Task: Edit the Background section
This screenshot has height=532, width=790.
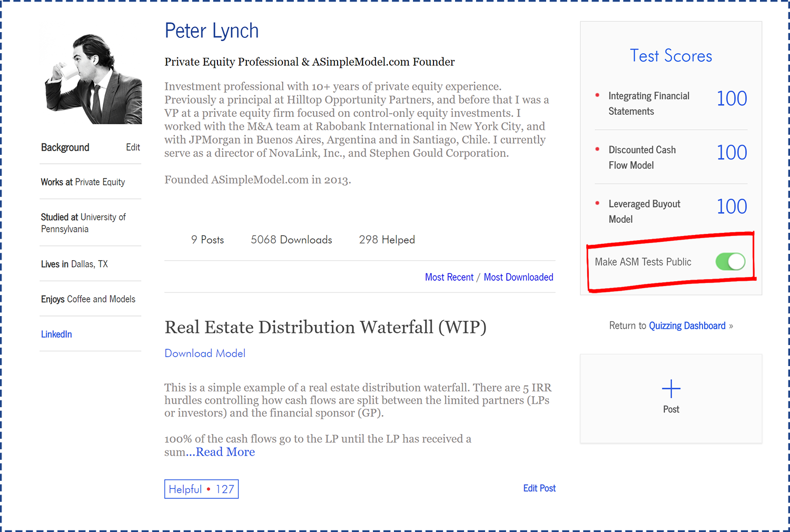Action: pos(133,147)
